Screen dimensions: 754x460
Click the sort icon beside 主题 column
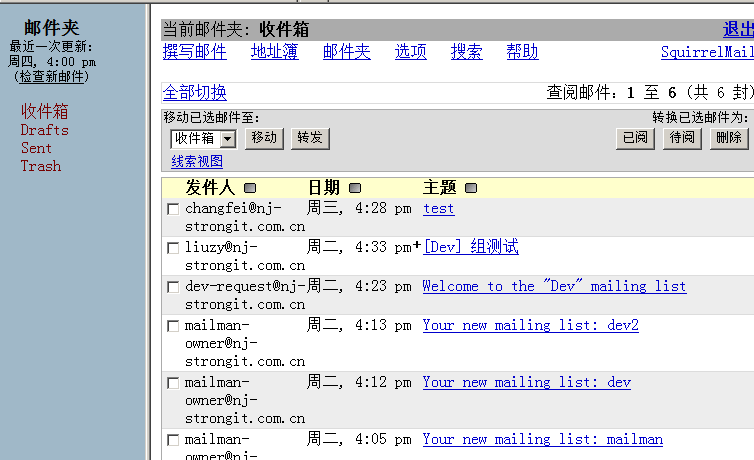471,187
